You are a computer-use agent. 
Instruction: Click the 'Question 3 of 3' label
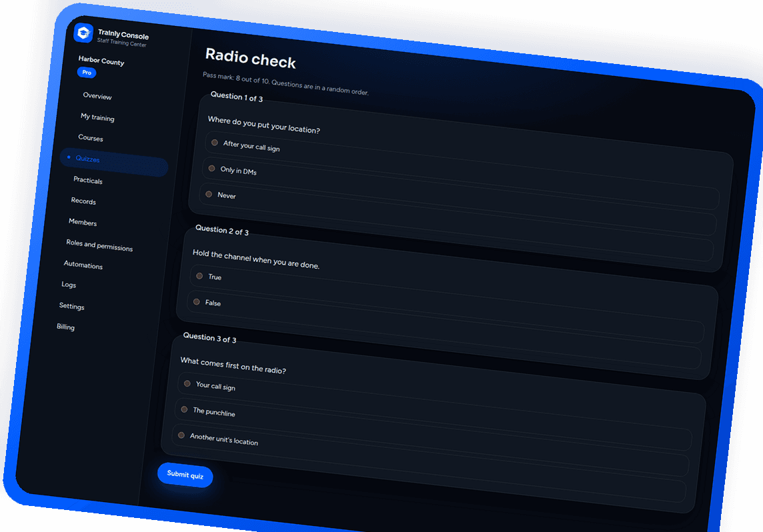(209, 338)
